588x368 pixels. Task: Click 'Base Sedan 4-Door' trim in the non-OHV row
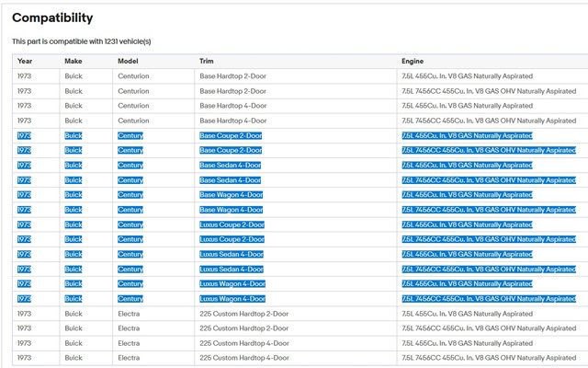tap(231, 166)
